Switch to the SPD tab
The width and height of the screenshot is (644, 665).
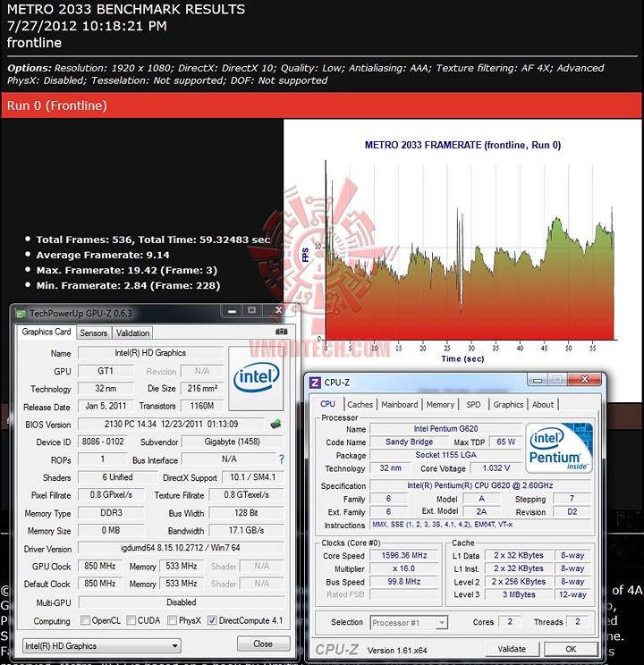click(473, 405)
